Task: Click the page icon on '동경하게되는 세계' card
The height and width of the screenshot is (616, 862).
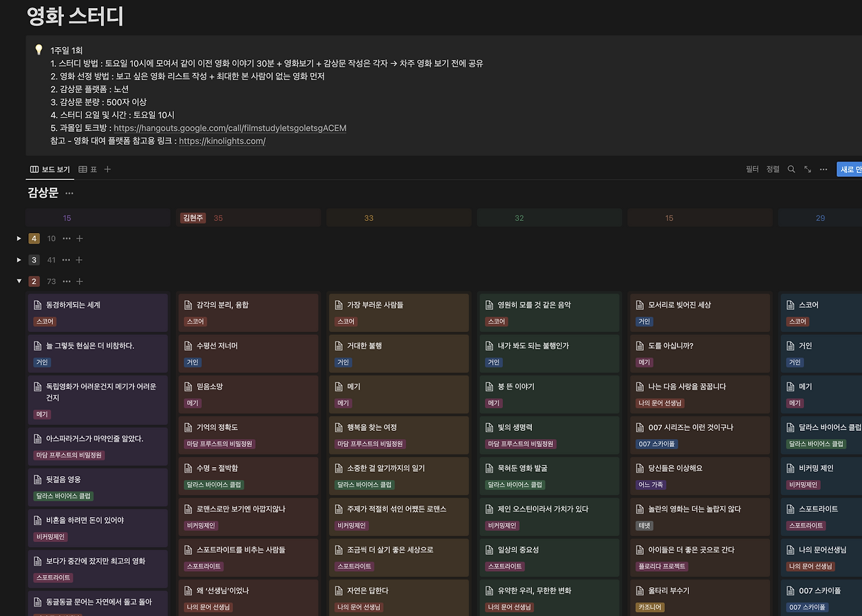Action: (38, 305)
